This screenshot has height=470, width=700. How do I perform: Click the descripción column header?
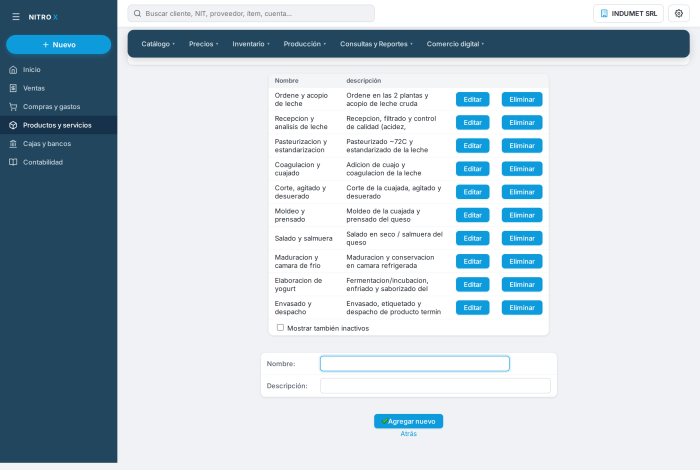point(364,81)
